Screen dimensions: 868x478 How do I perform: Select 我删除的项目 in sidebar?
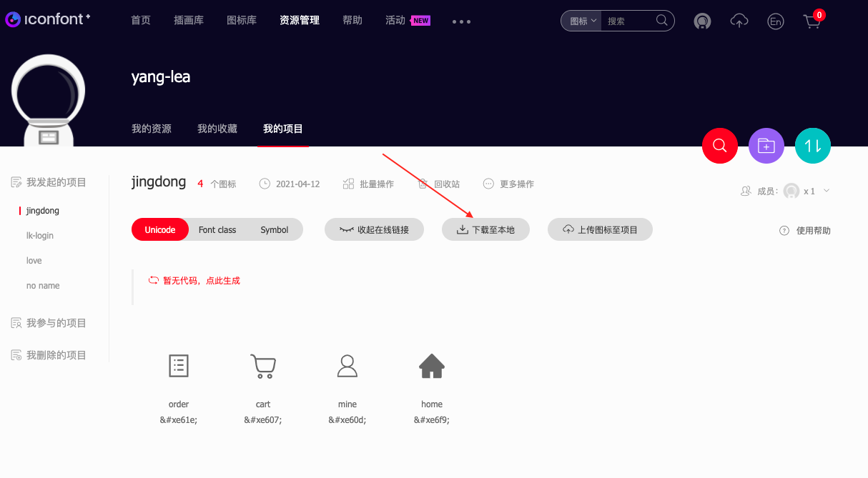pos(49,355)
